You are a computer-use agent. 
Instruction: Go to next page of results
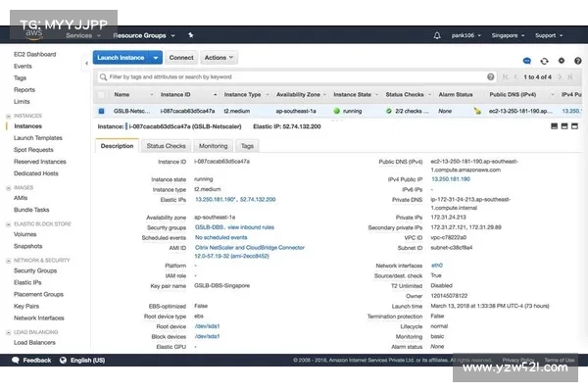point(560,76)
